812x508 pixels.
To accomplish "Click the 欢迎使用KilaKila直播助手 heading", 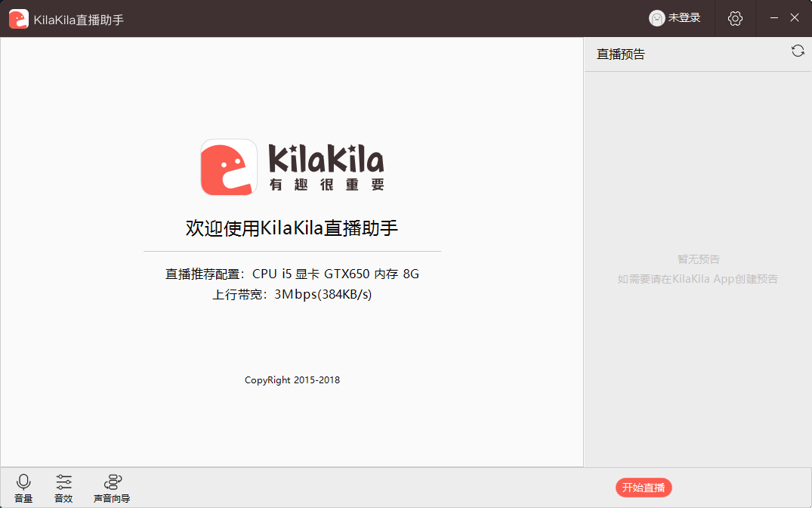I will (292, 228).
